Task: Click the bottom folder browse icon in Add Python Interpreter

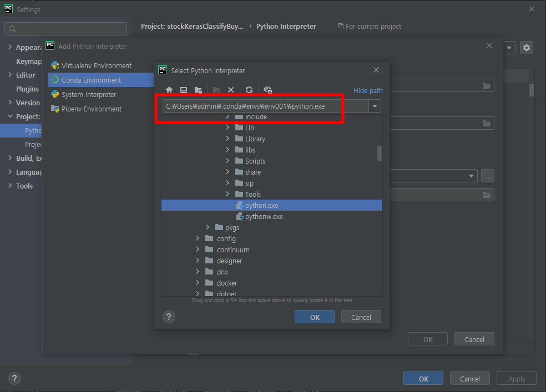Action: click(x=487, y=195)
